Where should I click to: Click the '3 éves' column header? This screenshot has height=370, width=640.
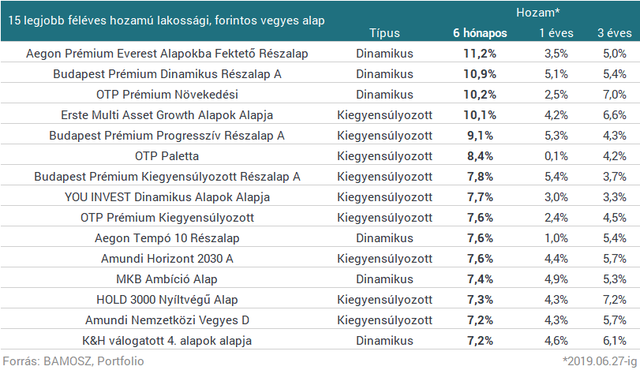pyautogui.click(x=614, y=33)
